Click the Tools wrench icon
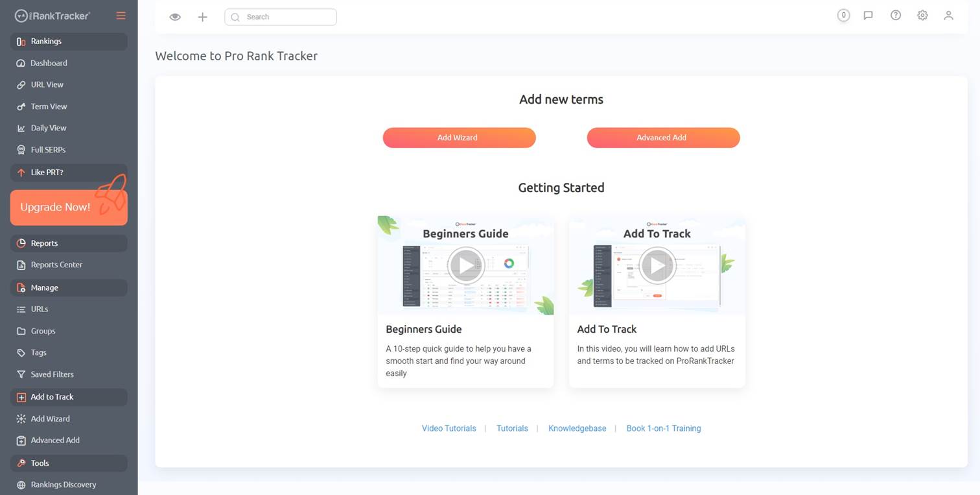Screen dimensions: 980x495 (x=21, y=463)
